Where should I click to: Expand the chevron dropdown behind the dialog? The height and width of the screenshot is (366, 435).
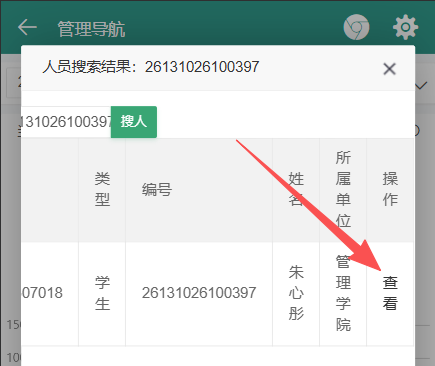coord(421,86)
